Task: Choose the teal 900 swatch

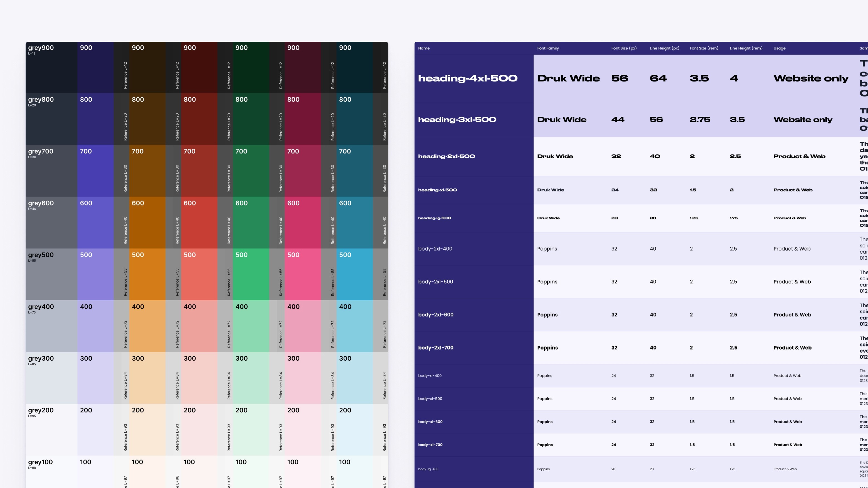Action: (355, 67)
